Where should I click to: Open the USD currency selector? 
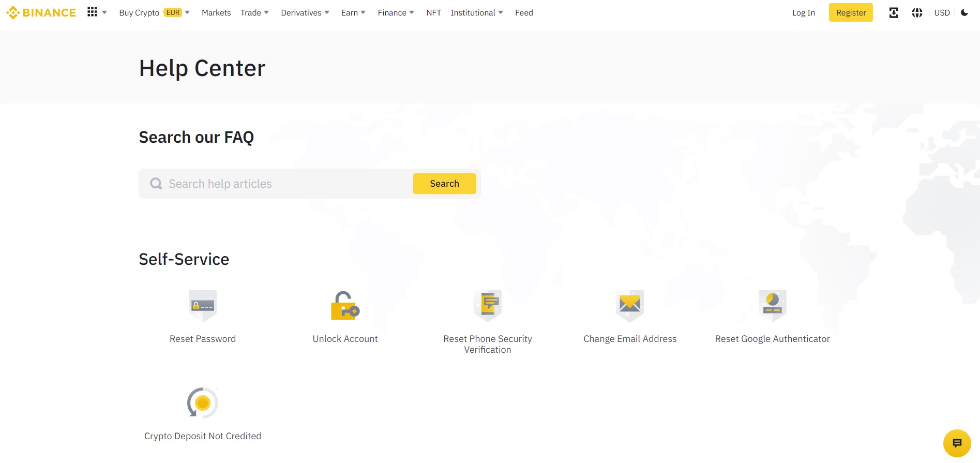[942, 12]
